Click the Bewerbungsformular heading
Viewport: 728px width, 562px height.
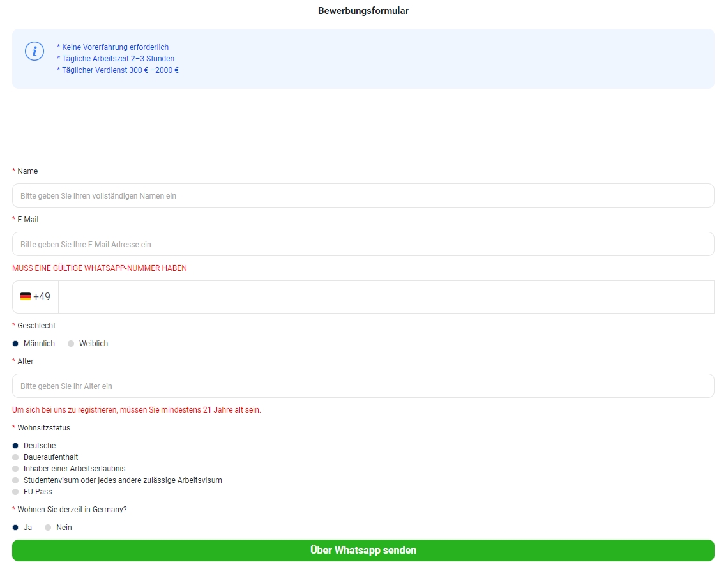tap(363, 11)
